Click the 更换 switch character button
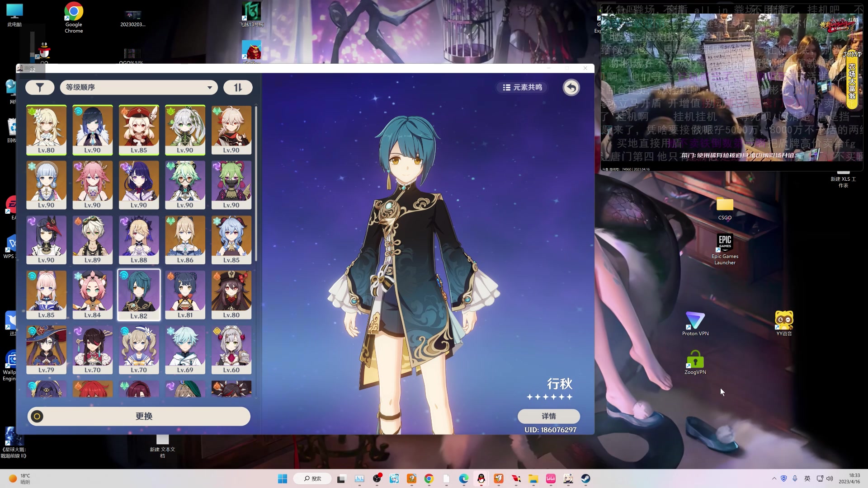Viewport: 868px width, 488px height. point(139,416)
